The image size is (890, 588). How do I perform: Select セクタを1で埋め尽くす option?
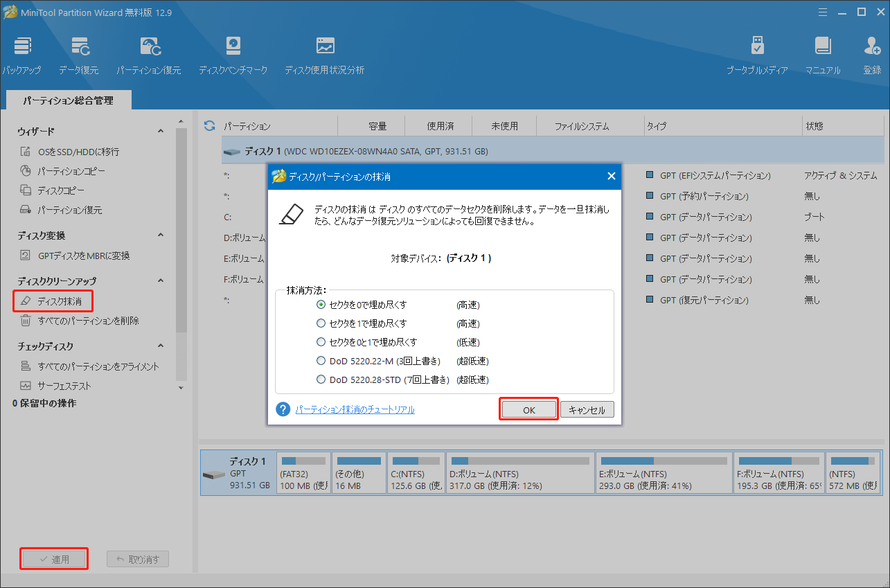362,323
